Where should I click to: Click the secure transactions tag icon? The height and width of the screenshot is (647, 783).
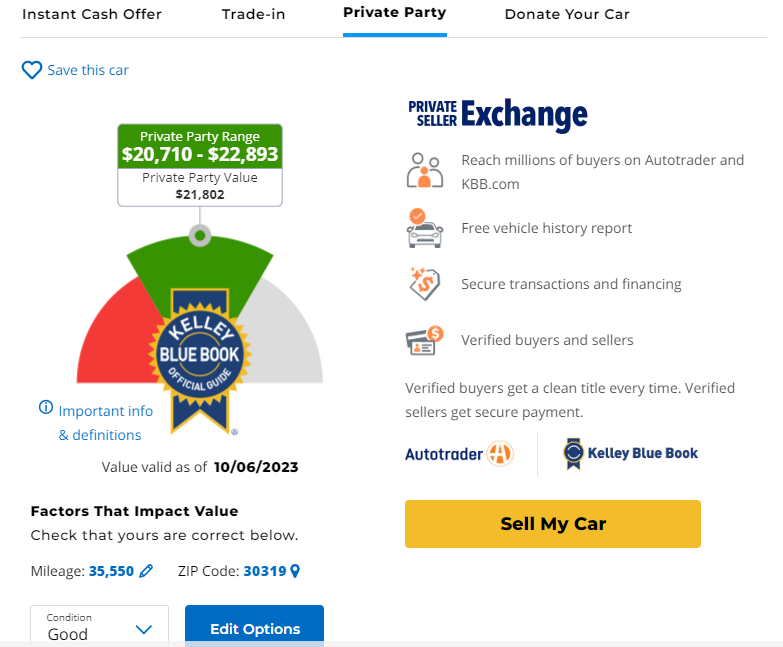pyautogui.click(x=424, y=284)
